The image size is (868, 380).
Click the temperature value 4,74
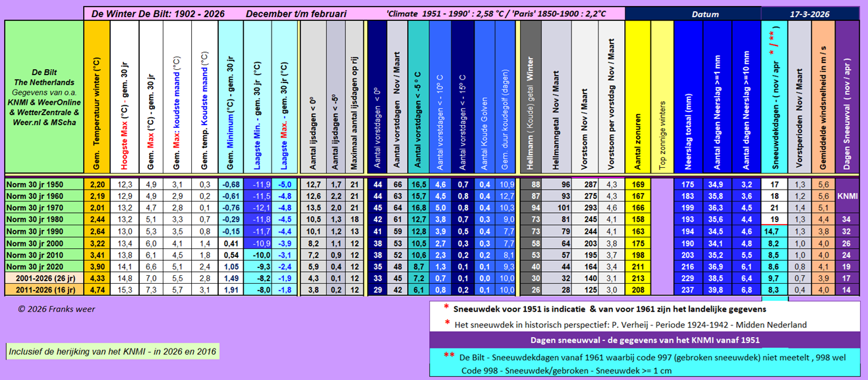96,289
